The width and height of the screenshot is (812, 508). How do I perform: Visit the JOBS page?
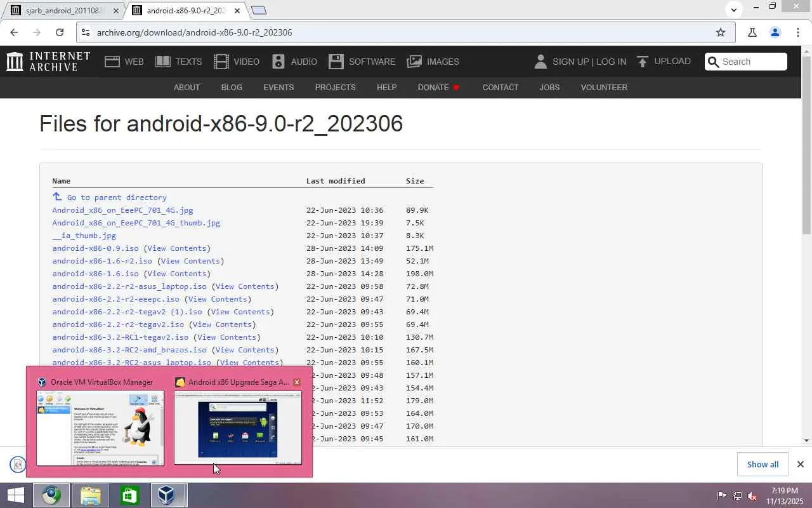[549, 87]
